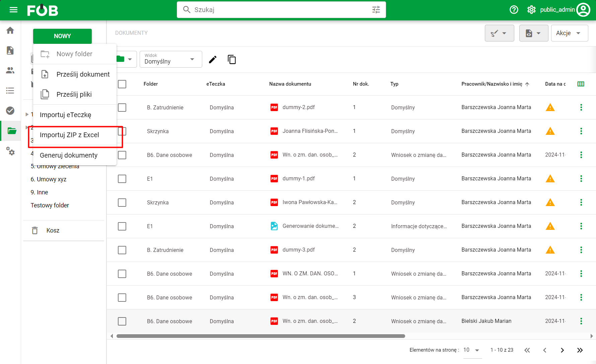This screenshot has height=364, width=596.
Task: Tick checkbox for dummy-1.pdf row
Action: (x=122, y=179)
